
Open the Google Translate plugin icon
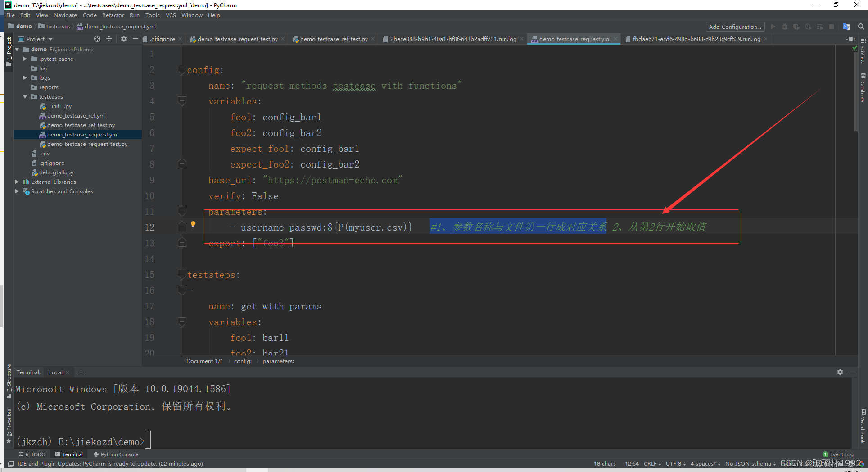click(846, 27)
